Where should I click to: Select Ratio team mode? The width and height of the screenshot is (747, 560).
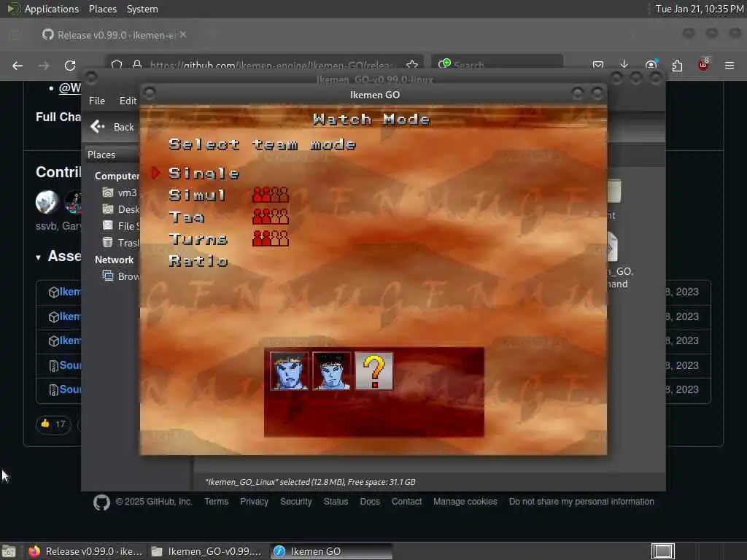[198, 261]
